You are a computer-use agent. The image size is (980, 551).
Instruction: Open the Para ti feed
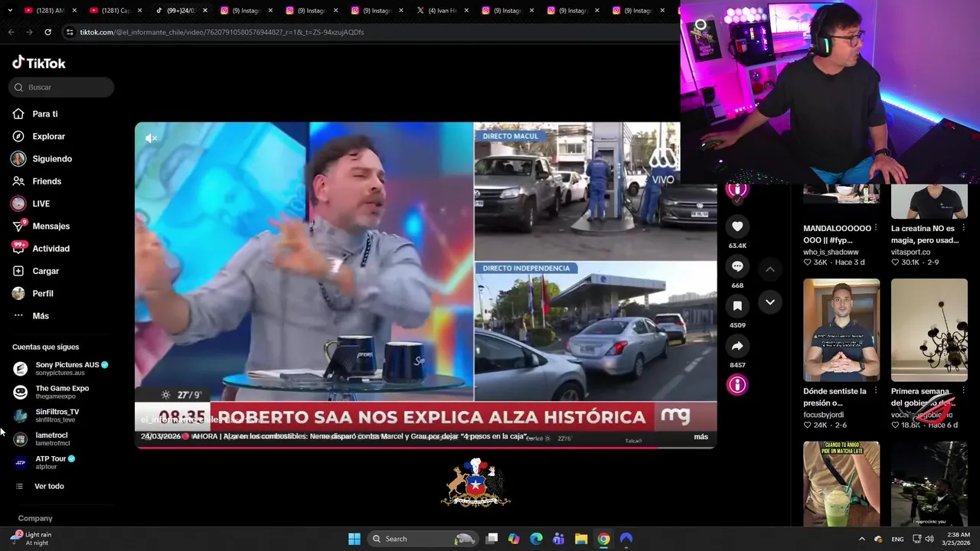(x=35, y=114)
